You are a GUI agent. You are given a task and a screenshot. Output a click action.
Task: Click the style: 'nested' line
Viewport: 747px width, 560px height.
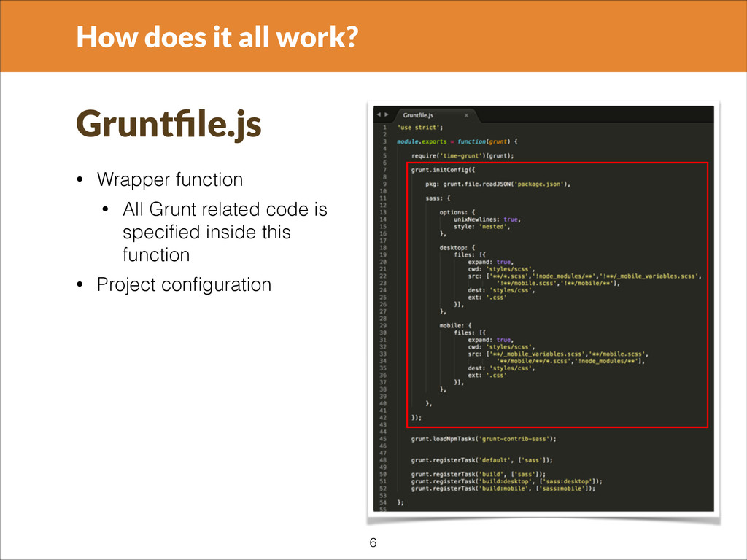pos(482,227)
